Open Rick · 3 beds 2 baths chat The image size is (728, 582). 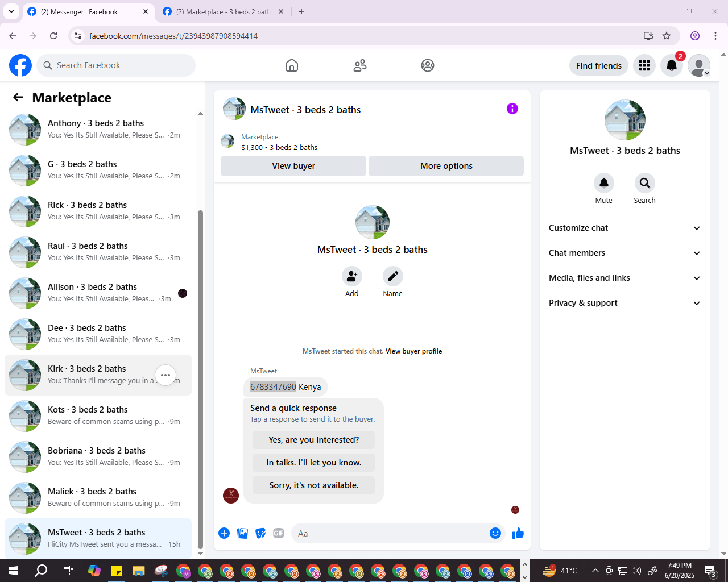(98, 211)
